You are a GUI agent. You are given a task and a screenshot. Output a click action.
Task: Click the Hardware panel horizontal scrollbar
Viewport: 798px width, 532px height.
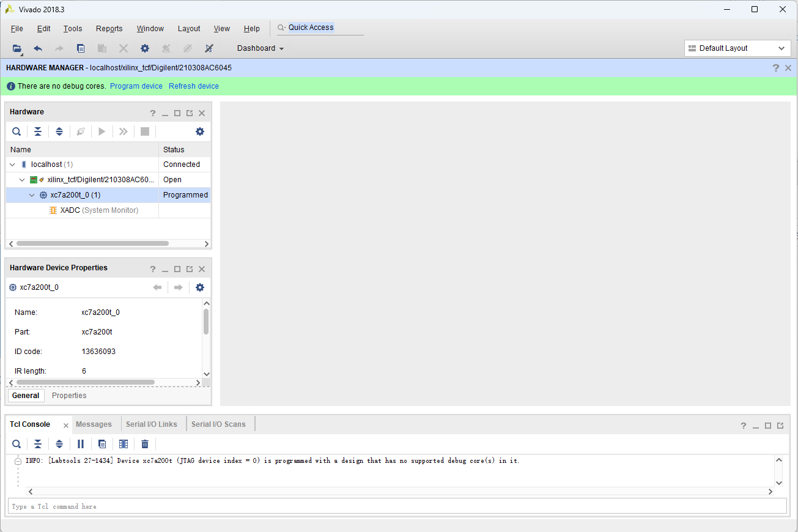pos(92,243)
